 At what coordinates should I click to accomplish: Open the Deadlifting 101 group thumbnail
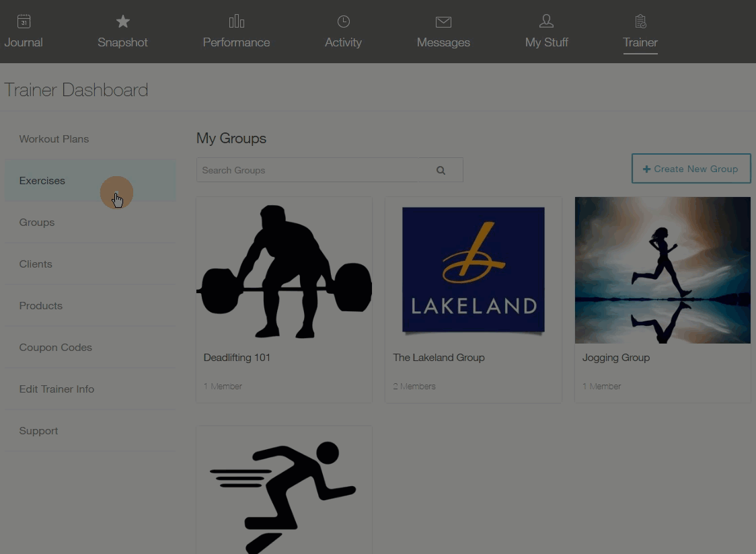(284, 270)
